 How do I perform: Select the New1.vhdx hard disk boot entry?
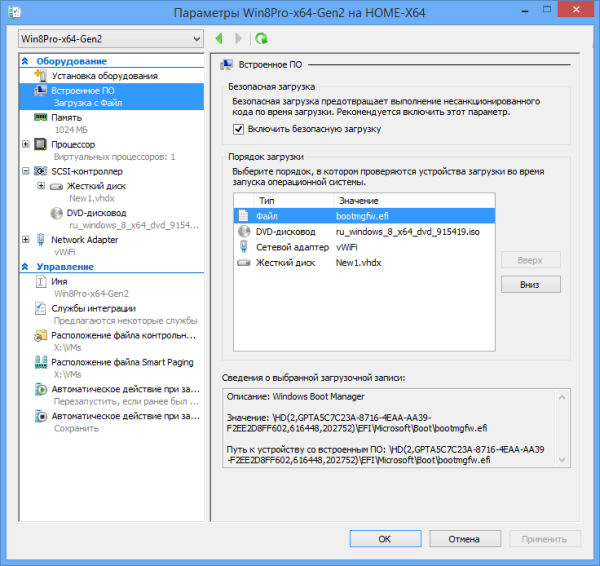pos(364,263)
